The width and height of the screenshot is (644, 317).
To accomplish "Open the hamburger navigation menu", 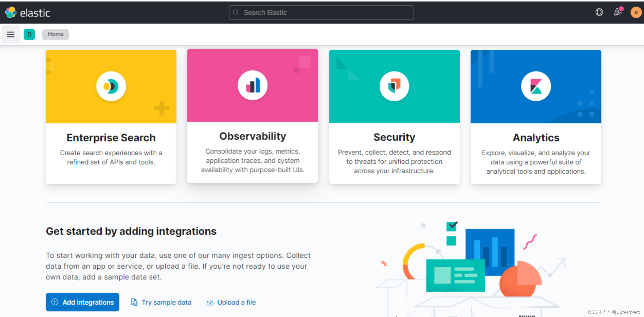I will pos(11,34).
